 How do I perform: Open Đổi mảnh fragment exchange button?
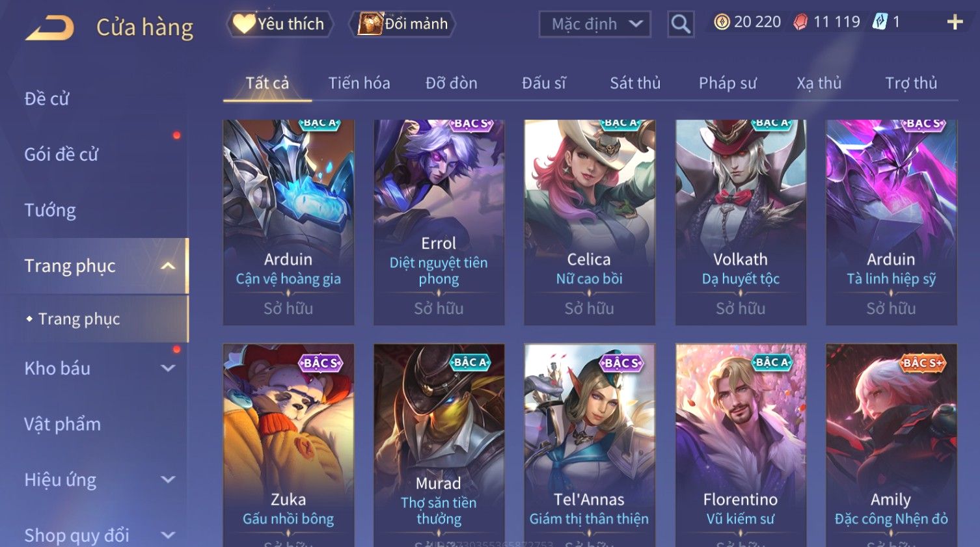pyautogui.click(x=403, y=24)
